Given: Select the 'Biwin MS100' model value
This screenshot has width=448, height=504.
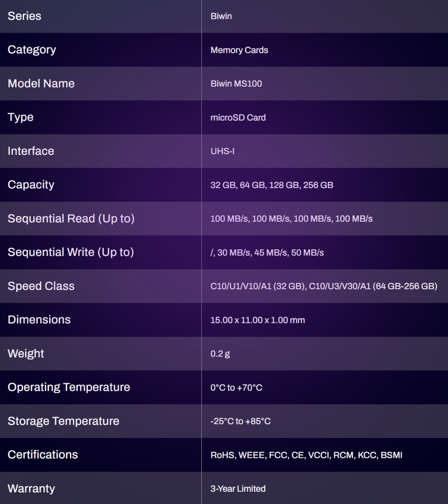Looking at the screenshot, I should 236,84.
